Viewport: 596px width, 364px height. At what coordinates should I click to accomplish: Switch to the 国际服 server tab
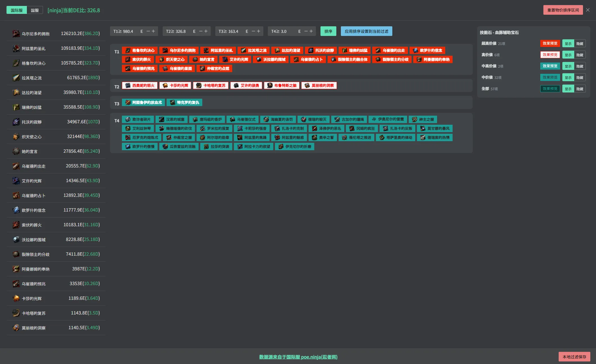tap(17, 10)
